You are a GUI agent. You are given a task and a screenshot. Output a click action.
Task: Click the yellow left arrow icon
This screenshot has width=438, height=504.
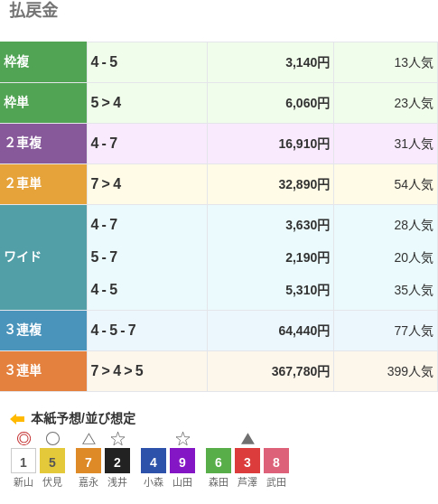coord(17,419)
